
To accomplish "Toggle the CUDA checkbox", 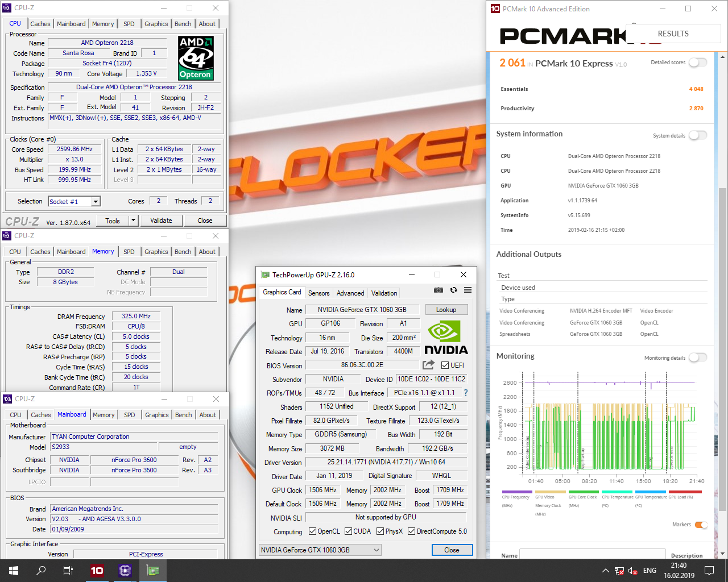I will [348, 531].
